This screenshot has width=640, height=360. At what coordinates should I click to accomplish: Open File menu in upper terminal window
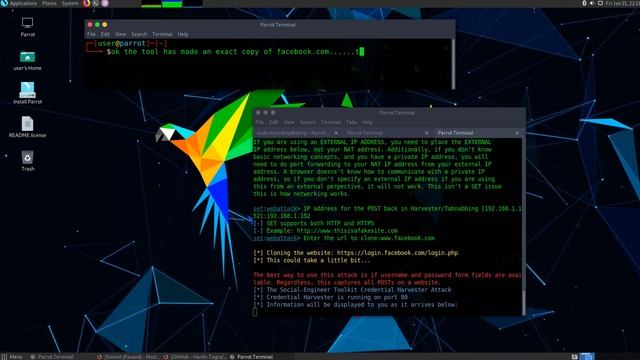click(91, 34)
